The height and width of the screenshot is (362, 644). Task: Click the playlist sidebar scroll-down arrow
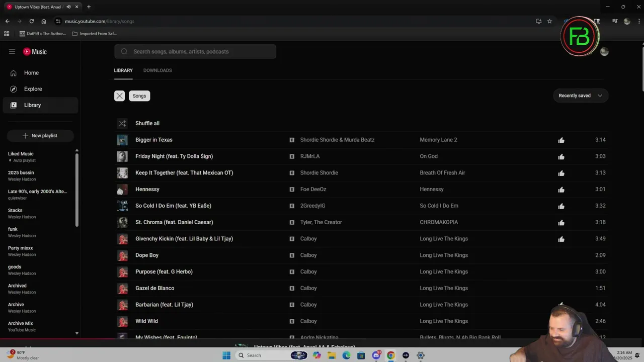coord(77,333)
